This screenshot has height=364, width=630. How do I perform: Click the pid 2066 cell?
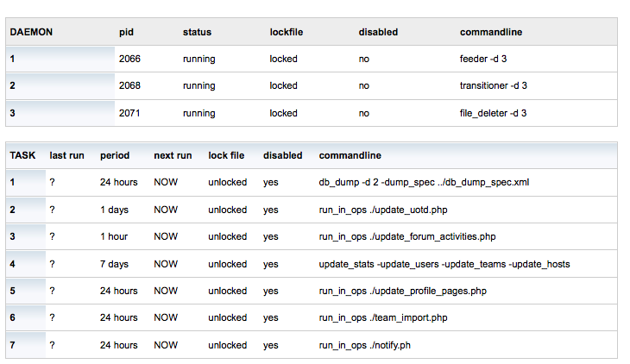click(129, 59)
